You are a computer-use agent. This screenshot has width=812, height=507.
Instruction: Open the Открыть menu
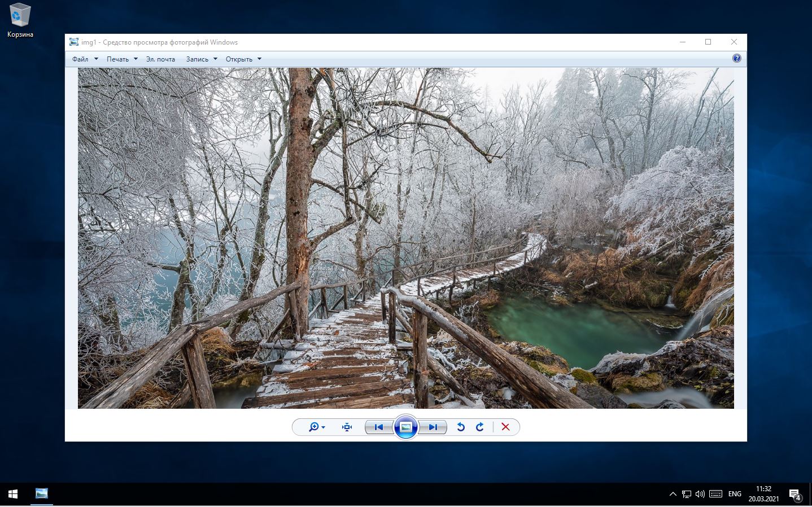click(243, 59)
